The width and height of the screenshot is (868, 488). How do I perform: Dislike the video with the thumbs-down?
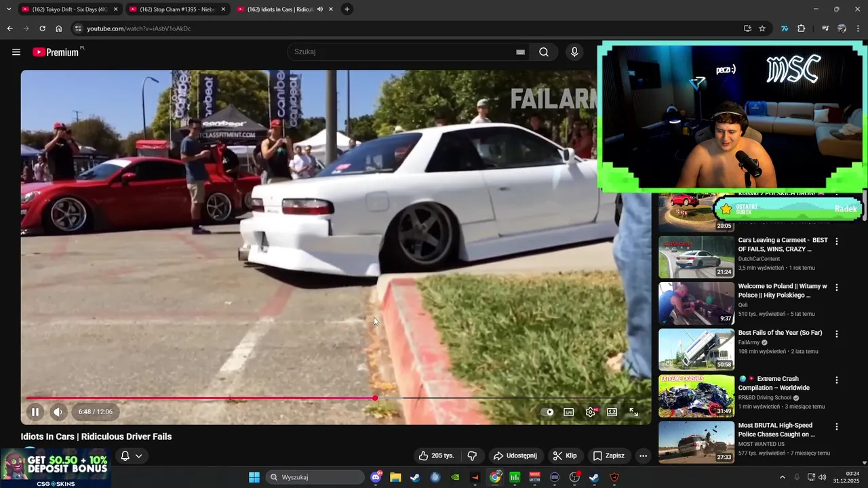(x=472, y=455)
